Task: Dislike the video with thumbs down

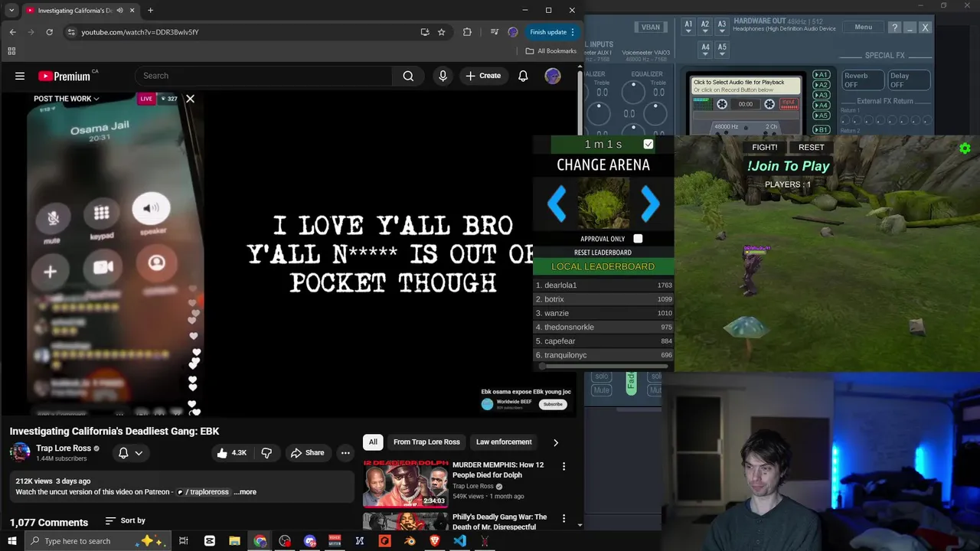Action: click(x=266, y=453)
